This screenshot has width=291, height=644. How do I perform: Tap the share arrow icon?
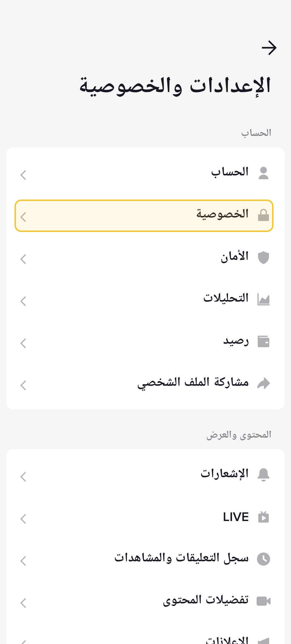tap(263, 383)
